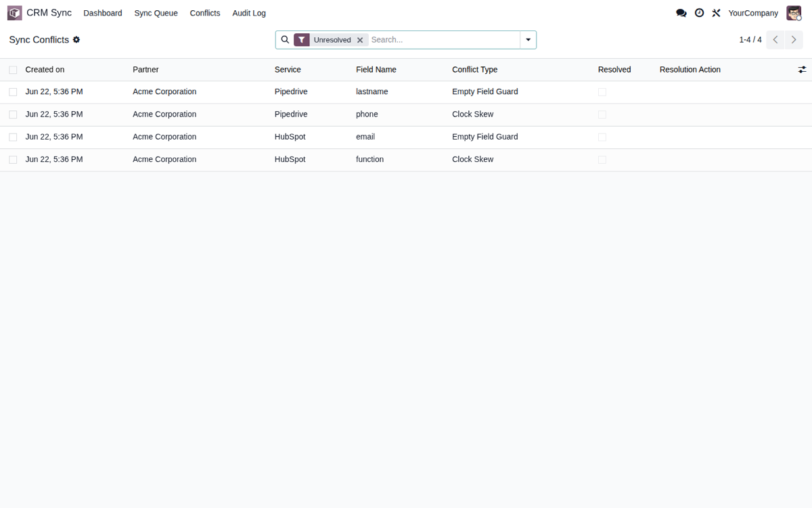Open the CRM Sync app icon
Viewport: 812px width, 508px height.
point(14,13)
